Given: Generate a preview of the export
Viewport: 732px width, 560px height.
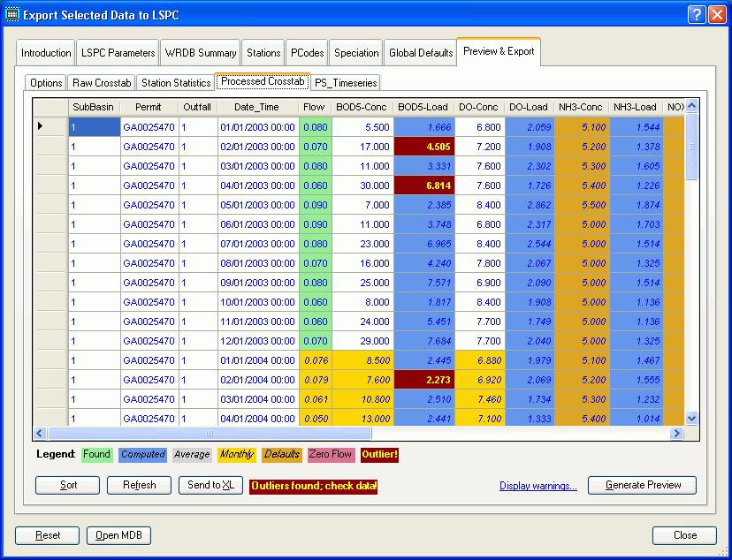Looking at the screenshot, I should (x=642, y=485).
